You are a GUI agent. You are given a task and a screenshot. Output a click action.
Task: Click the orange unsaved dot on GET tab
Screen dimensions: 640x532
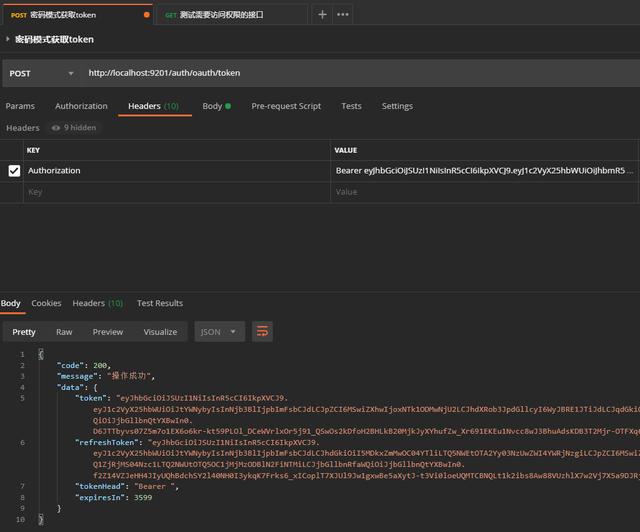coord(301,15)
